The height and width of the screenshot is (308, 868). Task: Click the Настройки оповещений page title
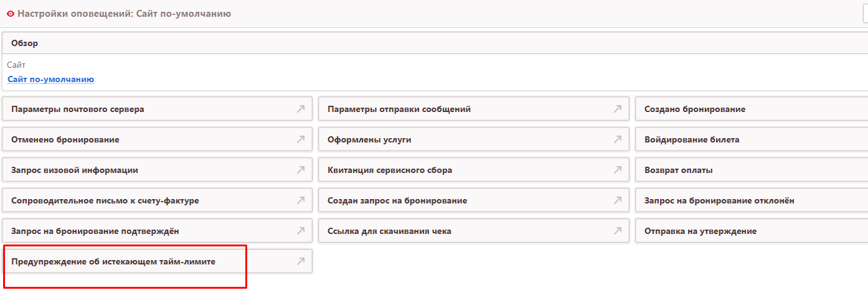123,14
